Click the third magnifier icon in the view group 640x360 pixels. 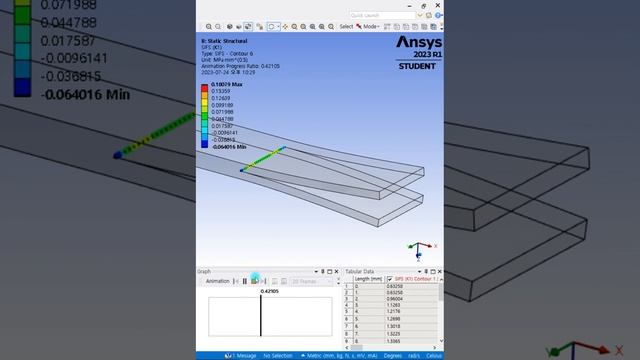click(313, 27)
